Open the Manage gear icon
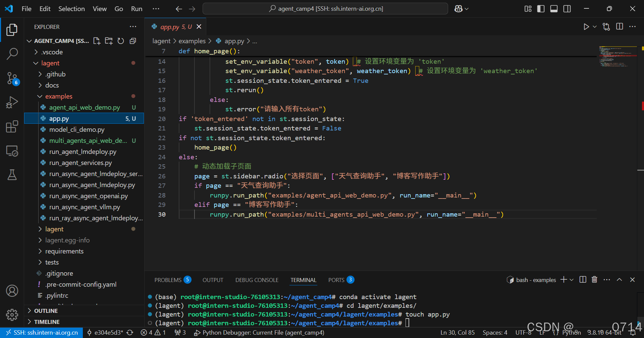This screenshot has width=644, height=338. coord(12,315)
